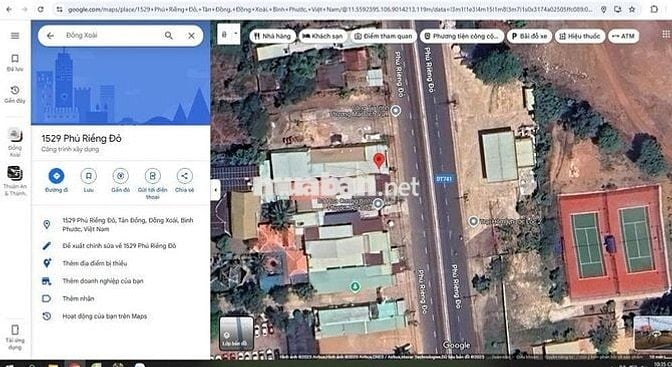Collapse the side panel with the arrow tab
672x367 pixels.
tap(216, 189)
